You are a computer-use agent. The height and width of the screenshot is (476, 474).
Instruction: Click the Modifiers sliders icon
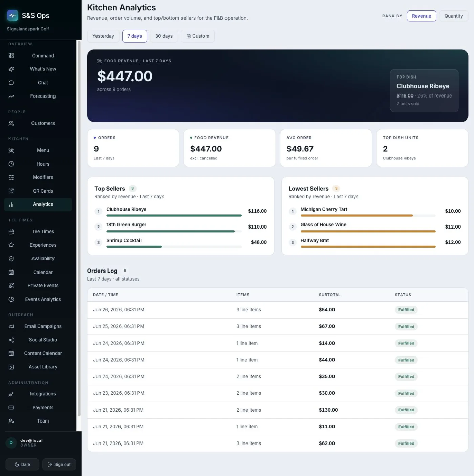[x=11, y=177]
